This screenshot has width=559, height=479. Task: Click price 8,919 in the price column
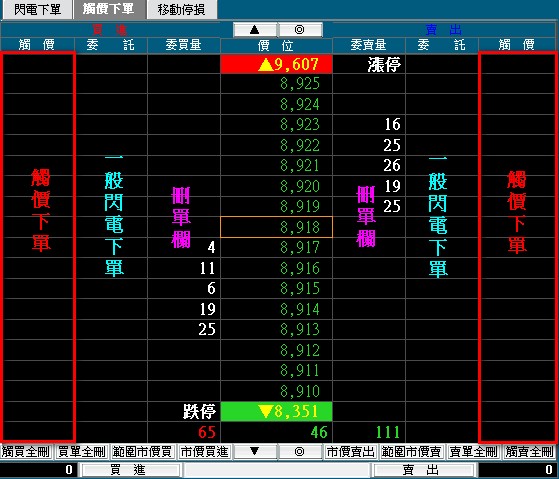[x=276, y=206]
